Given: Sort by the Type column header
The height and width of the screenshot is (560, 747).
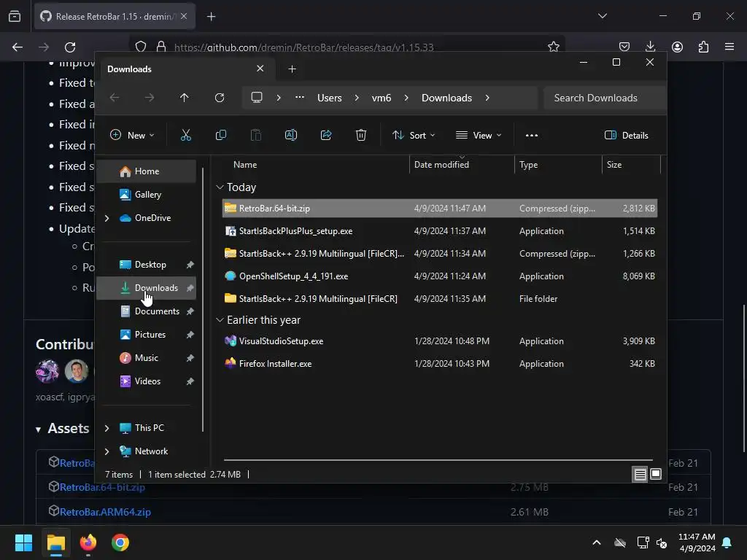Looking at the screenshot, I should coord(558,165).
